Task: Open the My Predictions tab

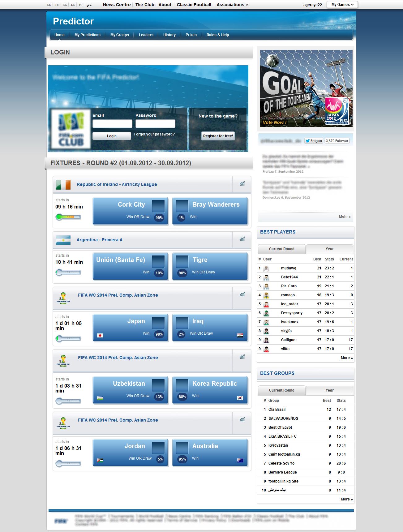Action: pos(88,35)
